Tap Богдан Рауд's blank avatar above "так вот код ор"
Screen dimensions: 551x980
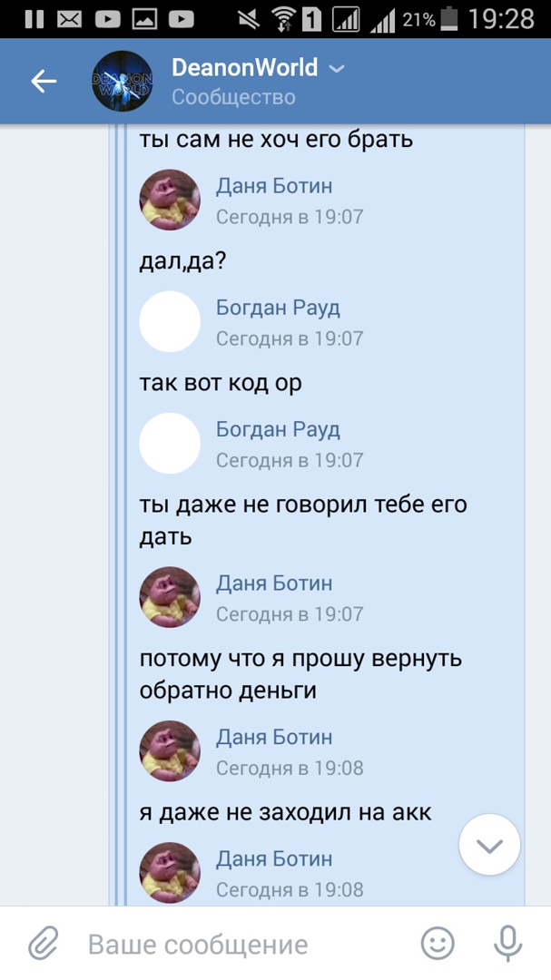(x=170, y=321)
